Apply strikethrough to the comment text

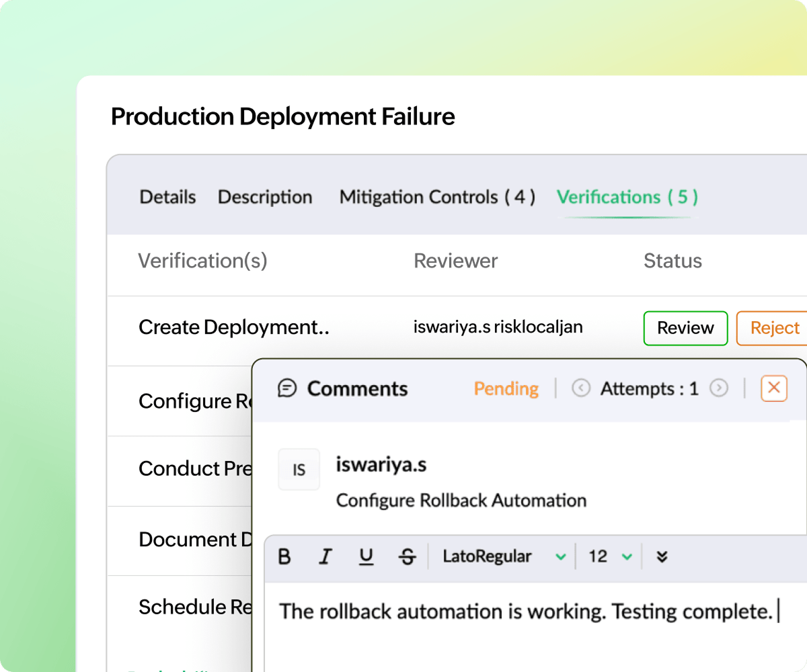407,556
